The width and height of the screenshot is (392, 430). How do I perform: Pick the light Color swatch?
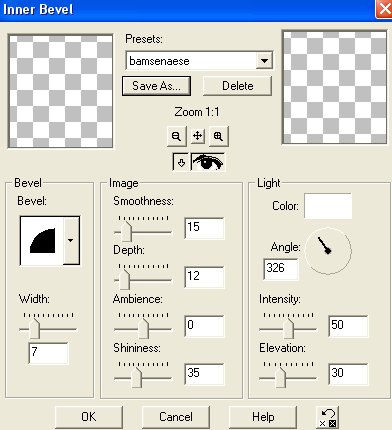click(x=328, y=206)
